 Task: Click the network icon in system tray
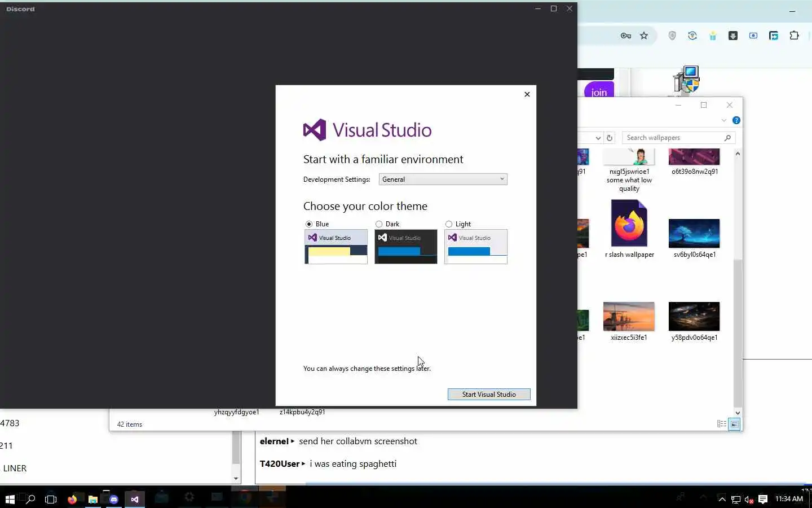(736, 499)
